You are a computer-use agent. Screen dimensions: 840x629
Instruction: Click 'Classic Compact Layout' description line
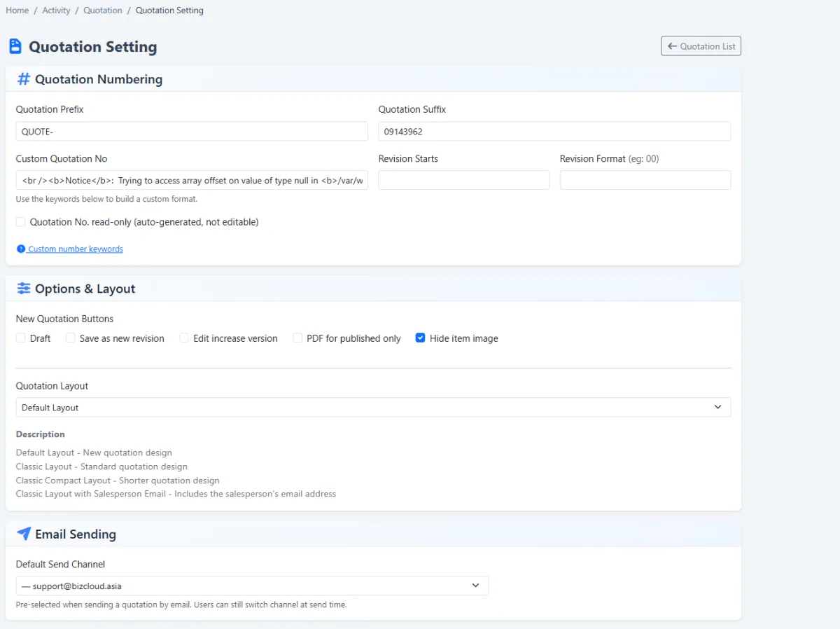[x=118, y=481]
